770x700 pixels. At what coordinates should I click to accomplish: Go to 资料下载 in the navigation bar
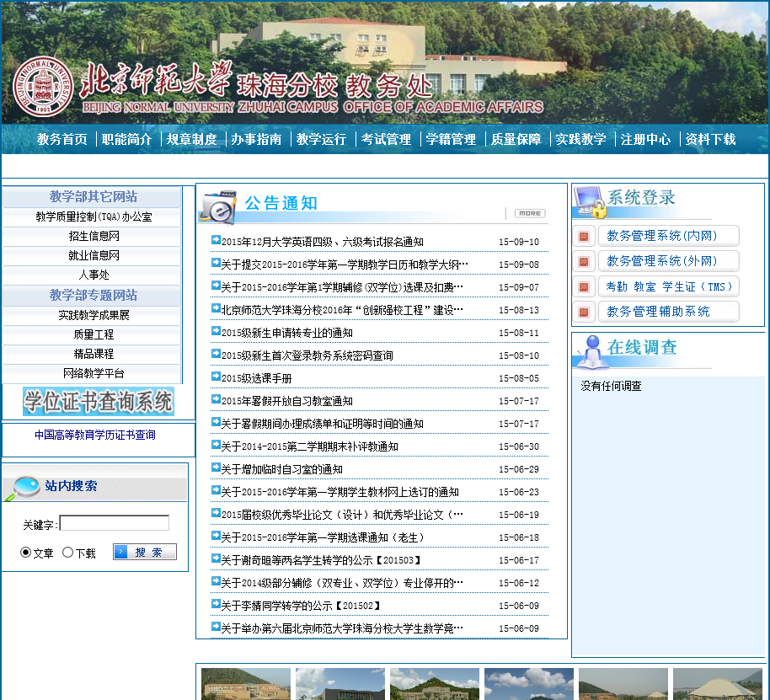click(x=710, y=140)
